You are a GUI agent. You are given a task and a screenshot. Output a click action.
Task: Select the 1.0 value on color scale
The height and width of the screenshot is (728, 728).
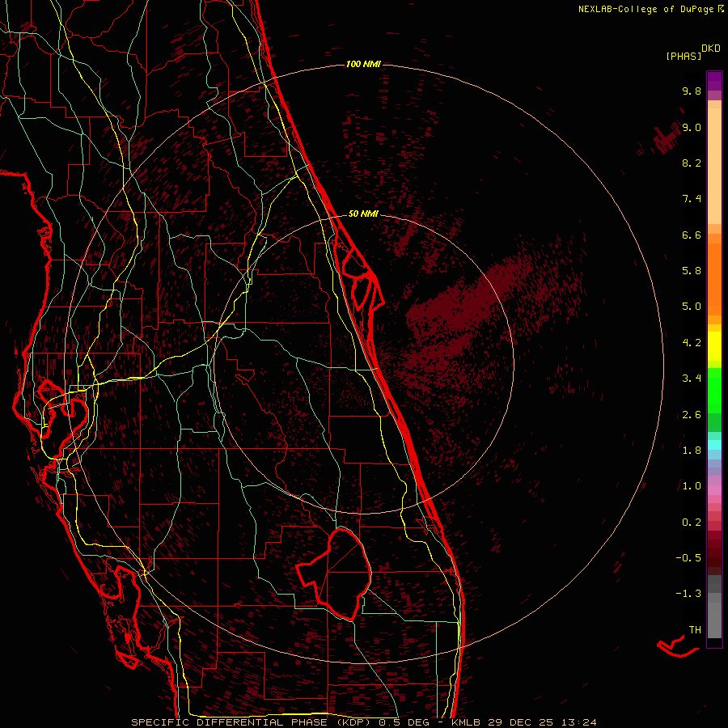pyautogui.click(x=692, y=486)
